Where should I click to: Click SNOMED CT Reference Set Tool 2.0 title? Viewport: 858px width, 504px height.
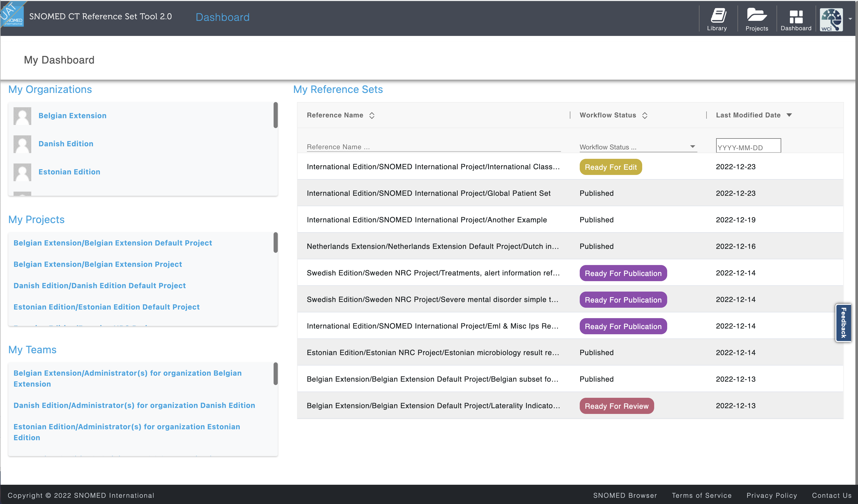[x=100, y=17]
